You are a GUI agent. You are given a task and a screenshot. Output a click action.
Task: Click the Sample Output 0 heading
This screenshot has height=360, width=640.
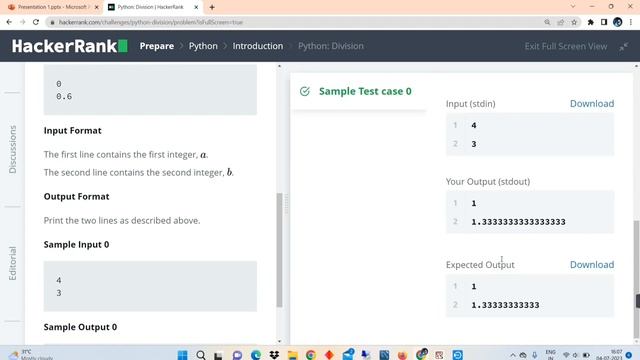tap(80, 327)
